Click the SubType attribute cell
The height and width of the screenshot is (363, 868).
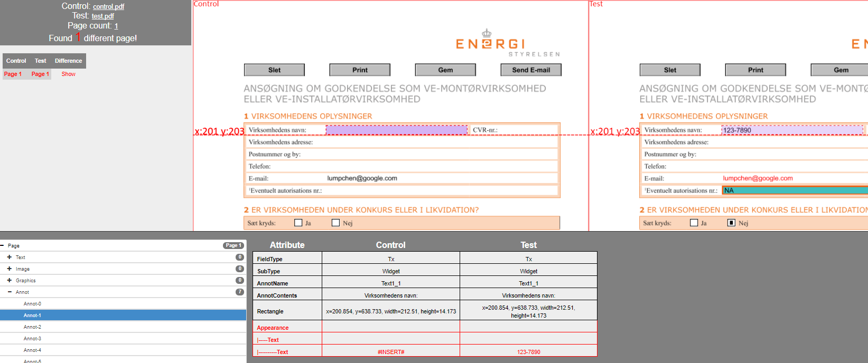287,271
